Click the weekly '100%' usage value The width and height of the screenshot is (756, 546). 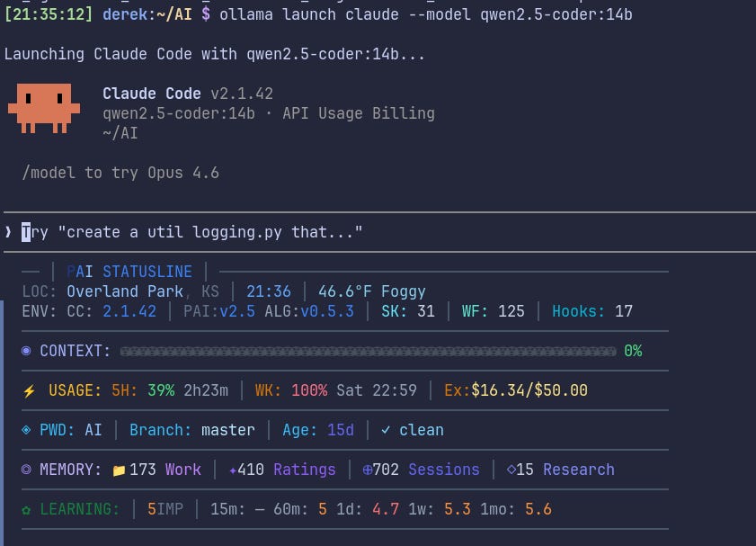pos(309,390)
